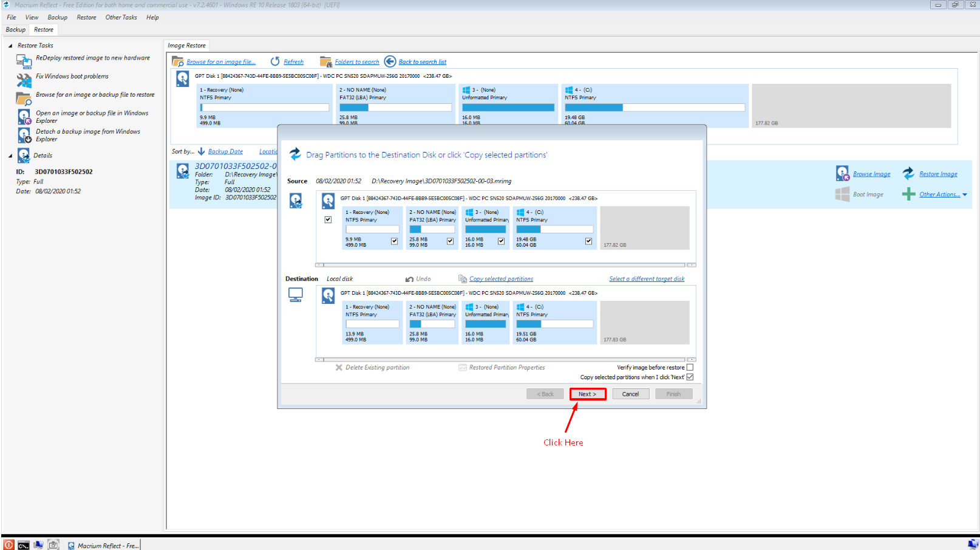Click Source disk icon beside GPT Disk 1
Viewport: 980px width, 550px height.
(x=328, y=201)
